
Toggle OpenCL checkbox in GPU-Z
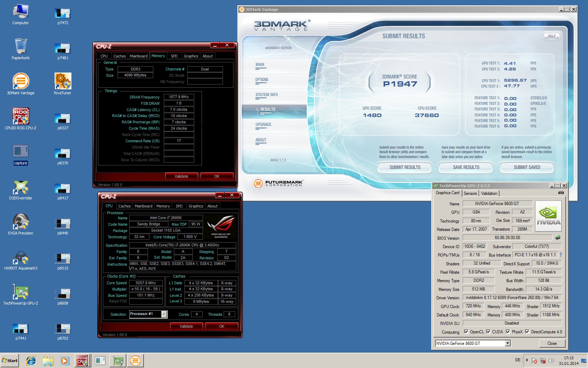click(466, 332)
